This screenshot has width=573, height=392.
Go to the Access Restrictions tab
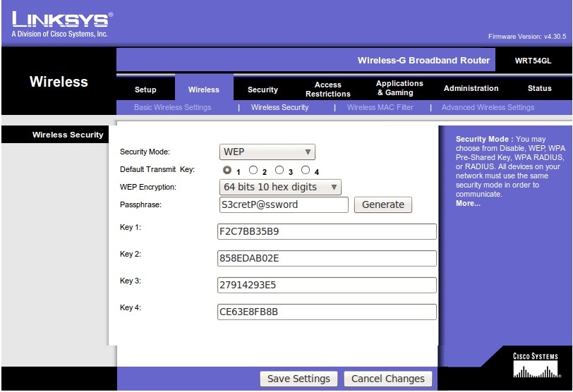(328, 89)
